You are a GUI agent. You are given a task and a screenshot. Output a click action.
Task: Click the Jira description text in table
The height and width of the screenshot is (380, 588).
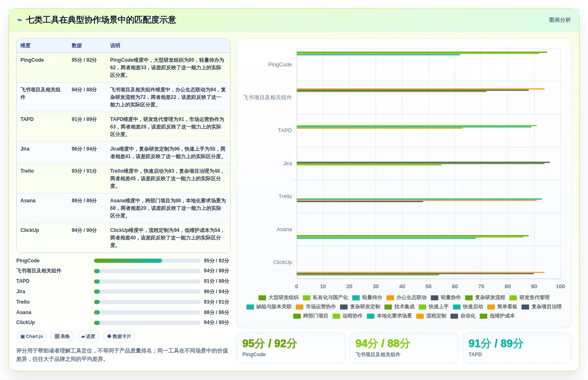[x=168, y=153]
